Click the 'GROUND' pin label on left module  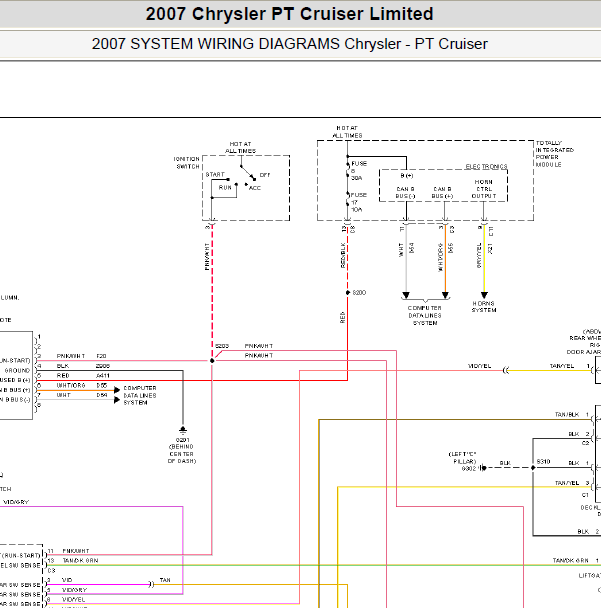(x=17, y=371)
